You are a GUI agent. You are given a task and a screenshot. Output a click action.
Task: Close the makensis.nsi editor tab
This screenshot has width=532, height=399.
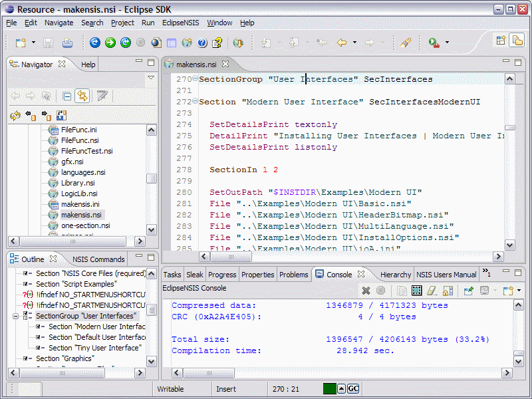pos(225,64)
